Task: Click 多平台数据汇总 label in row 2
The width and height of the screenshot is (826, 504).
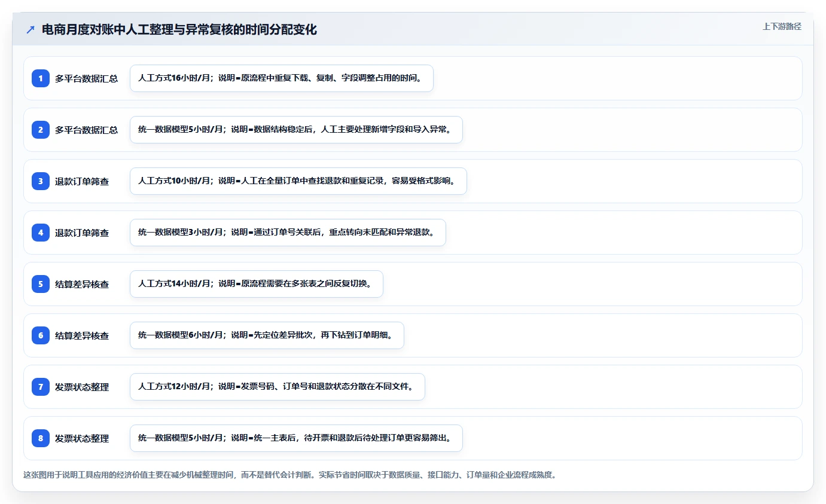Action: point(87,130)
